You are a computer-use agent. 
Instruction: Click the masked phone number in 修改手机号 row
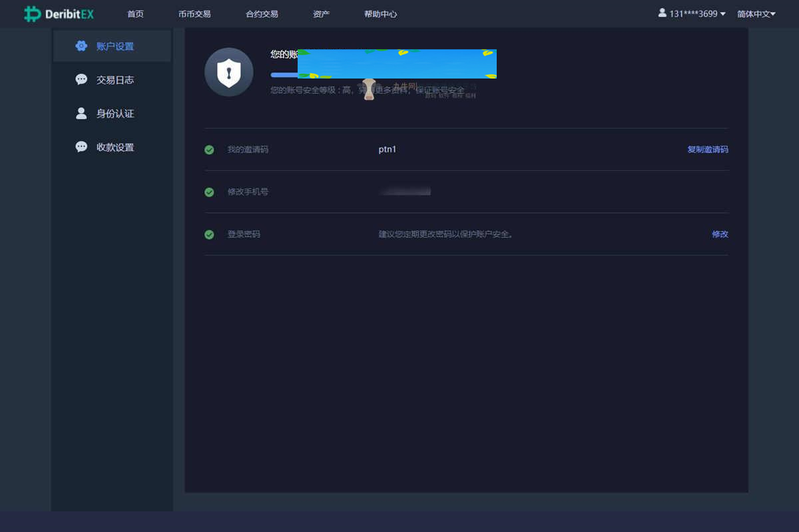(403, 191)
